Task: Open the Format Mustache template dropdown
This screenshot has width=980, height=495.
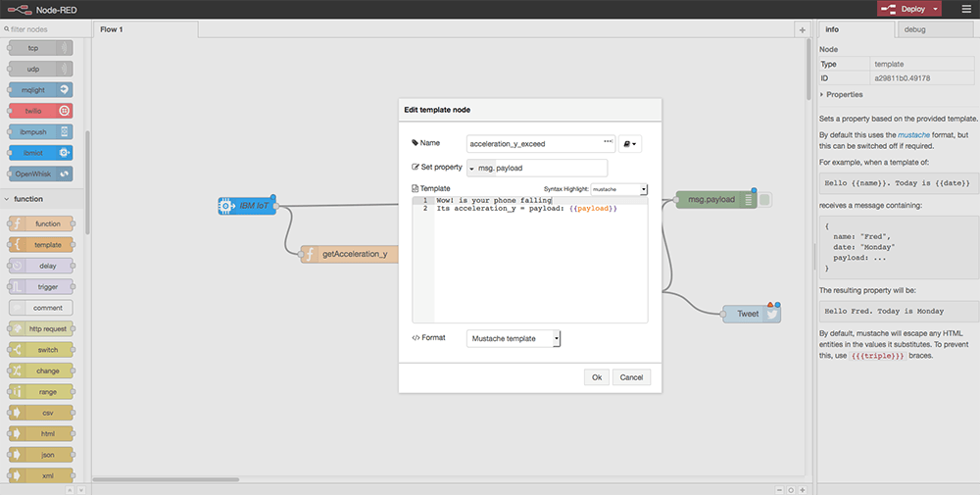Action: 514,338
